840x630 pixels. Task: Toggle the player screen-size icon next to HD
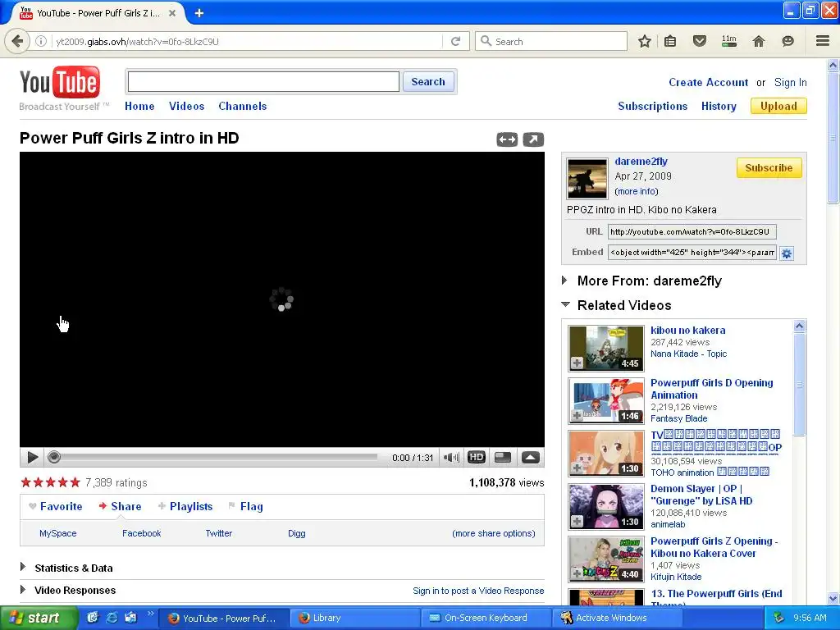[x=503, y=458]
